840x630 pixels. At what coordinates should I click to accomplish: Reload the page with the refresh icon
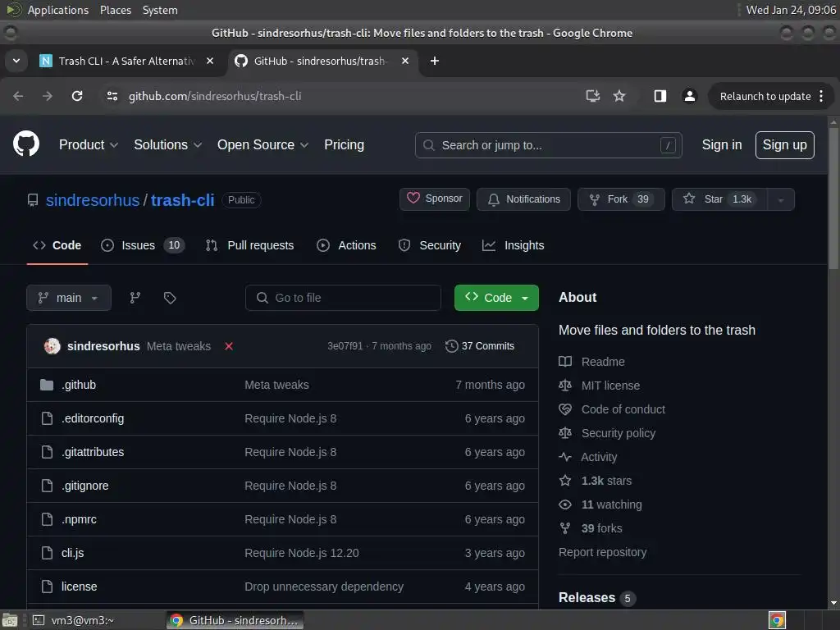pyautogui.click(x=77, y=96)
